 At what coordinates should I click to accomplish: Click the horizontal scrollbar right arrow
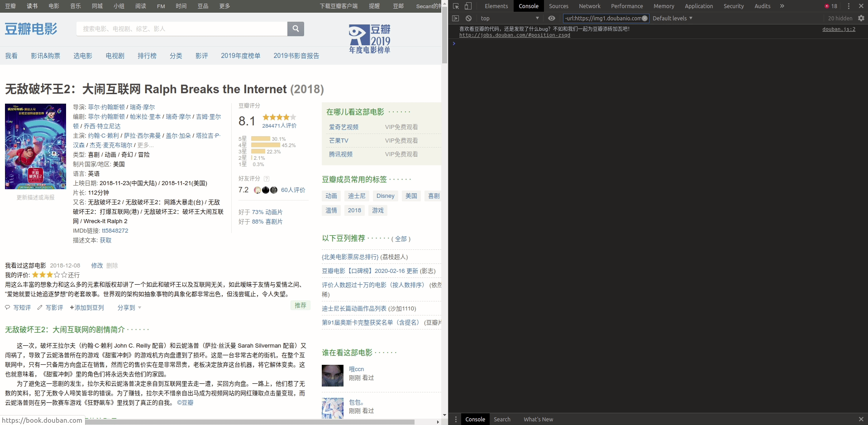(x=438, y=422)
